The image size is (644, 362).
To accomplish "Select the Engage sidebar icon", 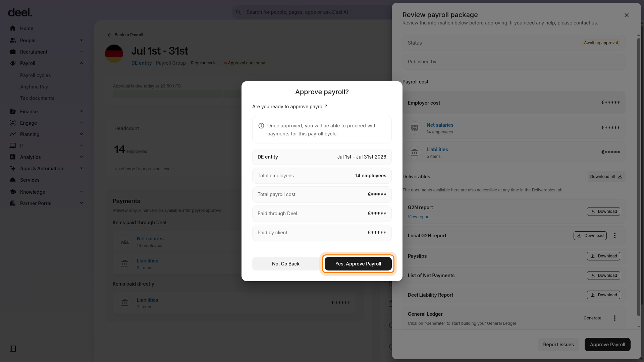I will (x=13, y=123).
